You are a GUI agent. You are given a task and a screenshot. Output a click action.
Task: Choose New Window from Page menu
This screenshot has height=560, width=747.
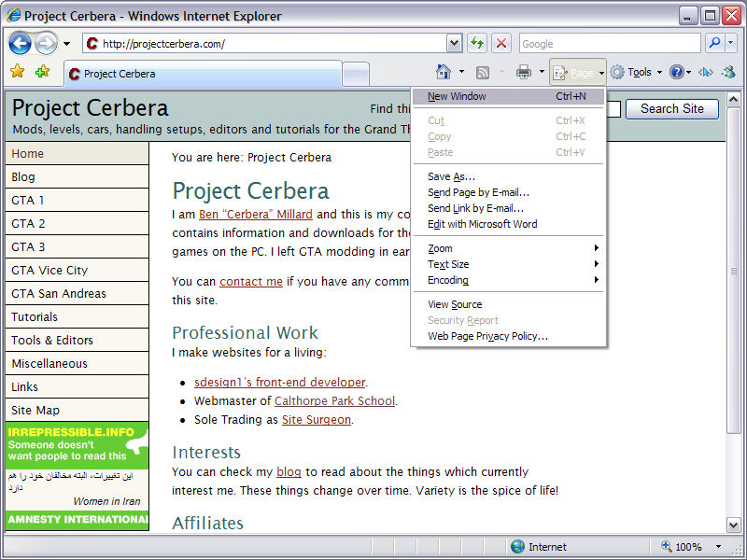[x=457, y=96]
